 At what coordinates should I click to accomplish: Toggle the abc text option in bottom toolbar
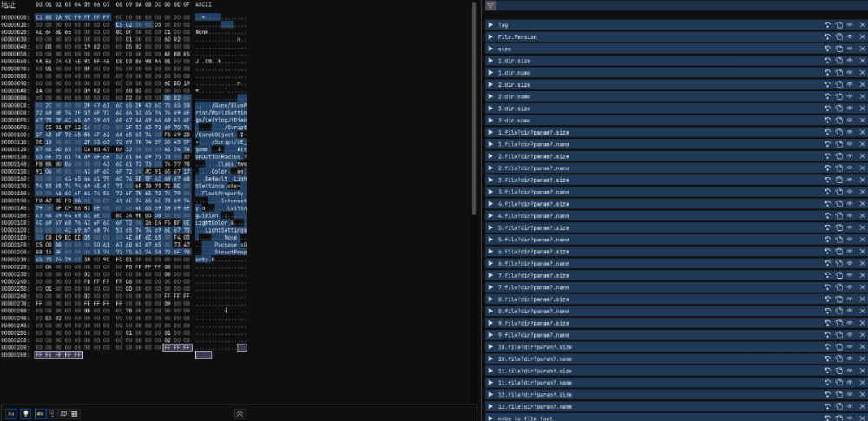(40, 413)
